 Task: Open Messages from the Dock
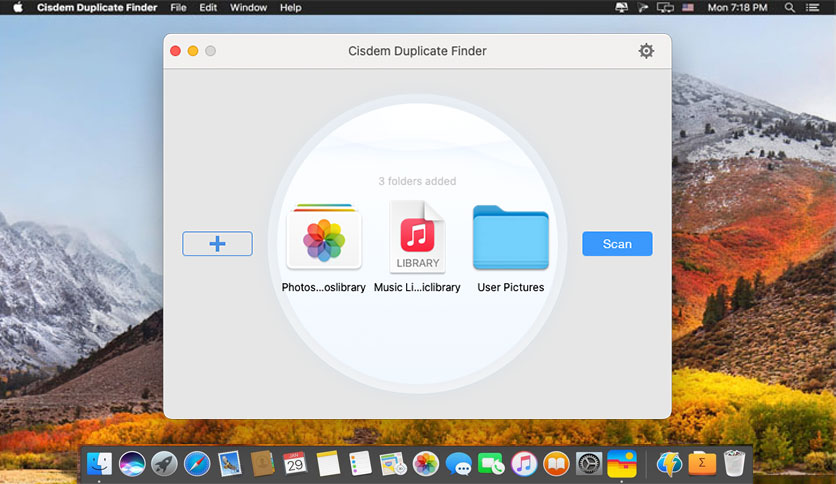coord(459,463)
